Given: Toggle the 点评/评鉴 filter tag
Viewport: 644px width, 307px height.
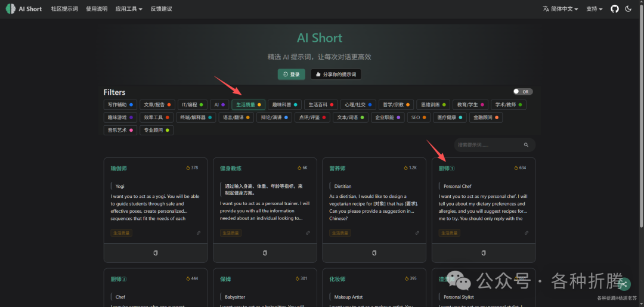Looking at the screenshot, I should pos(312,117).
